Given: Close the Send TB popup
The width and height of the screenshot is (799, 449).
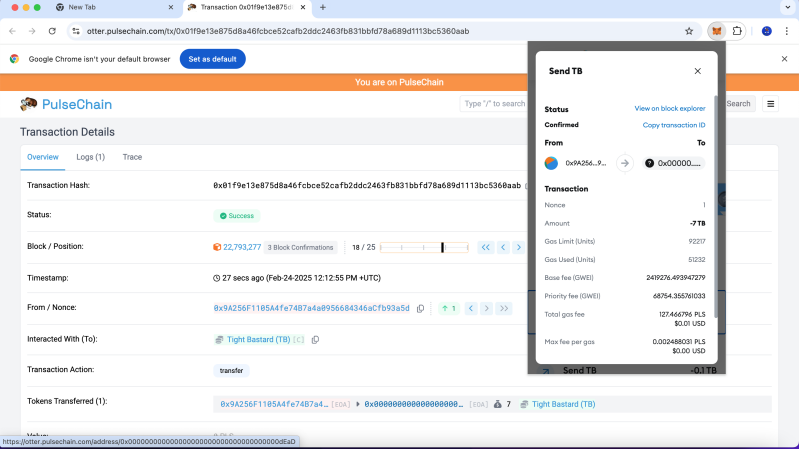Looking at the screenshot, I should [698, 71].
